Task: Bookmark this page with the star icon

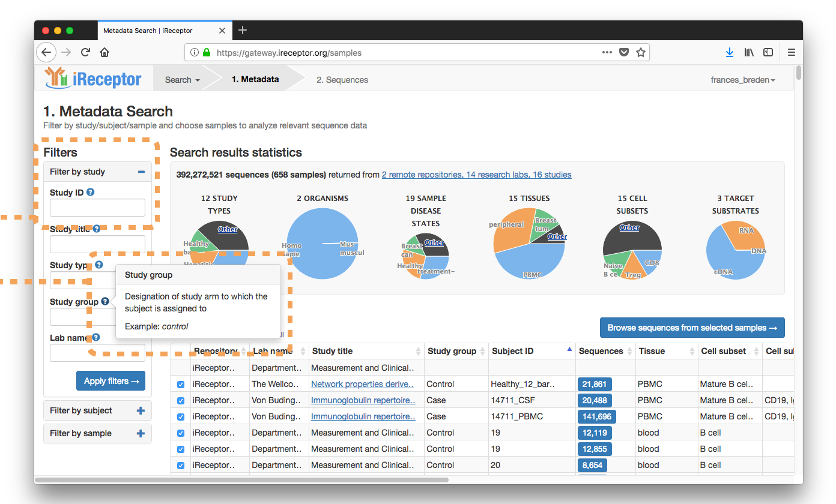Action: coord(641,52)
